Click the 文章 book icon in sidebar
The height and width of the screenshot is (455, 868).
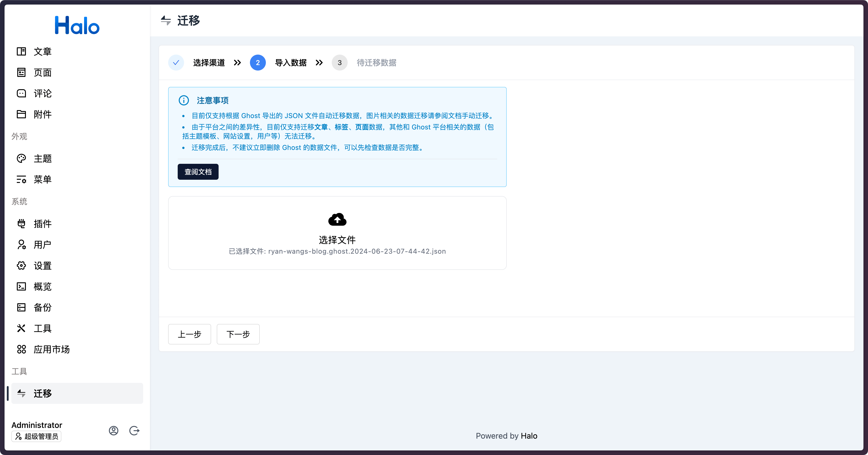point(21,51)
